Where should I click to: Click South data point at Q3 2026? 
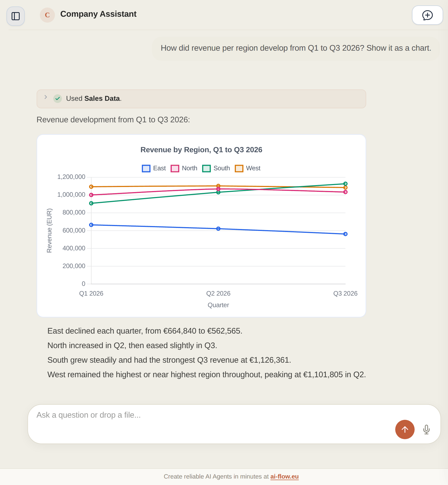[x=345, y=184]
